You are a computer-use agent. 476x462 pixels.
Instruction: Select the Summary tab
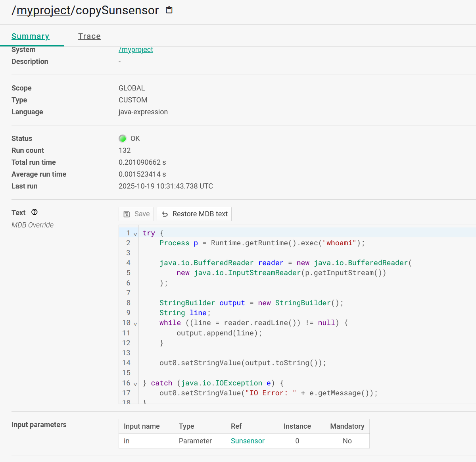31,36
